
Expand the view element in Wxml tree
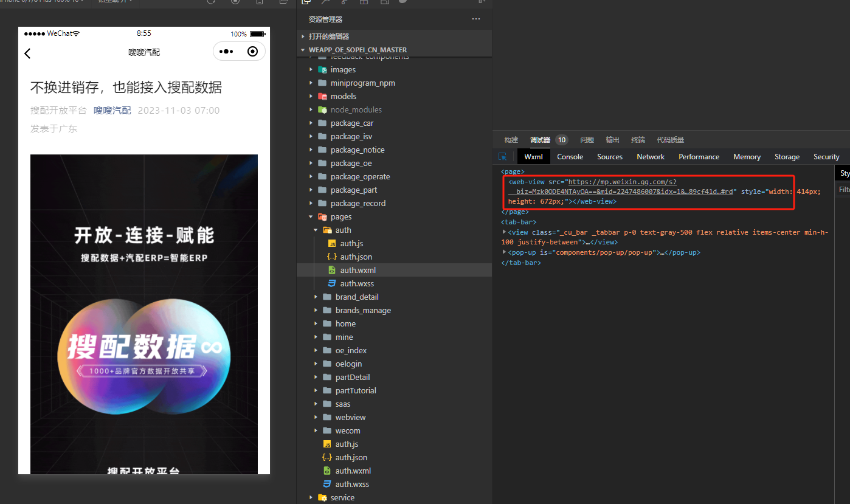(504, 232)
